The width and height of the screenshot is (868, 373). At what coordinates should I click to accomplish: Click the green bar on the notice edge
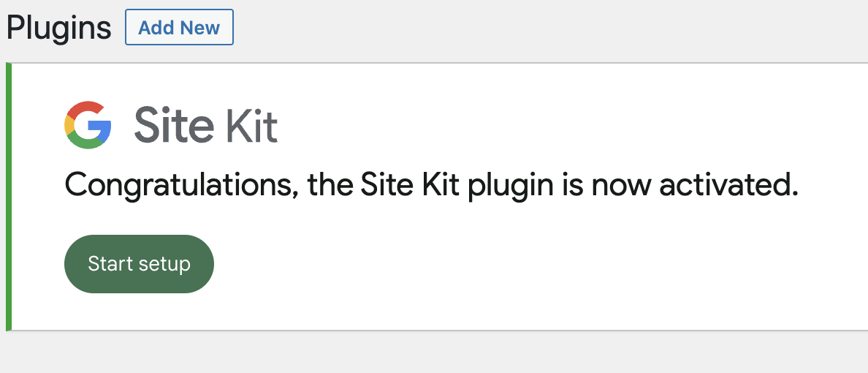pos(9,196)
